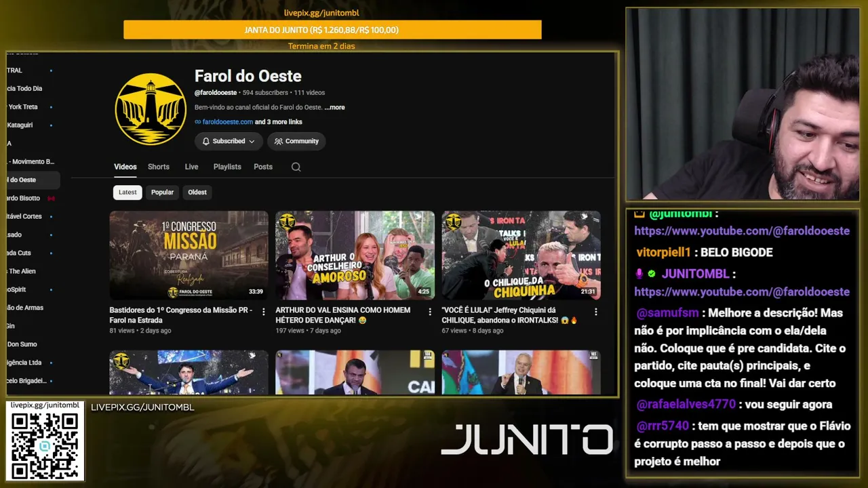Click the 21:31 duration badge
868x488 pixels.
(588, 292)
